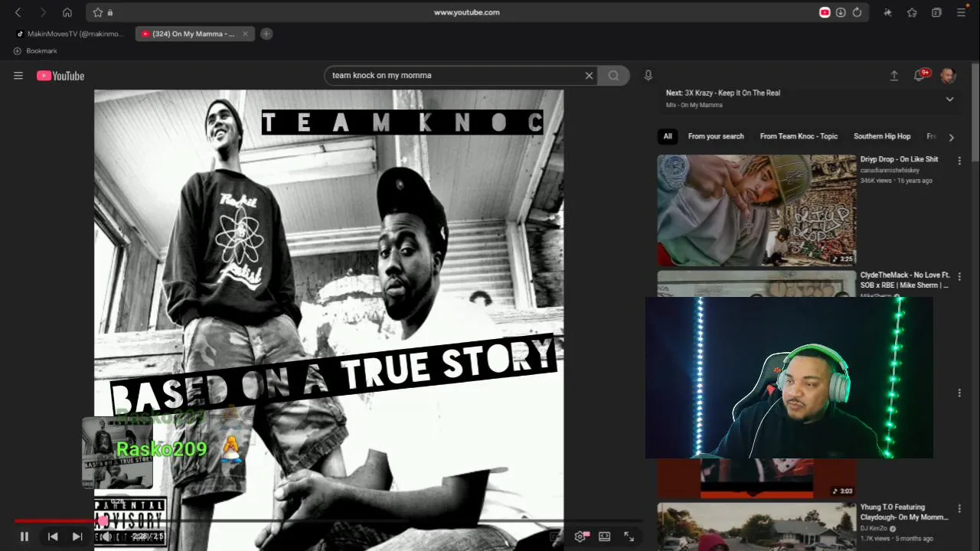Image resolution: width=980 pixels, height=551 pixels.
Task: Skip to the previous video
Action: pyautogui.click(x=53, y=536)
